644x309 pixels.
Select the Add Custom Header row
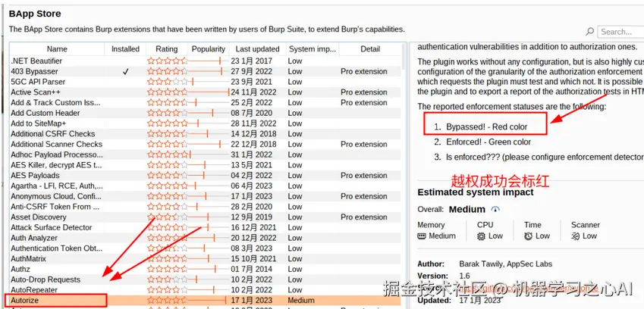[x=206, y=113]
